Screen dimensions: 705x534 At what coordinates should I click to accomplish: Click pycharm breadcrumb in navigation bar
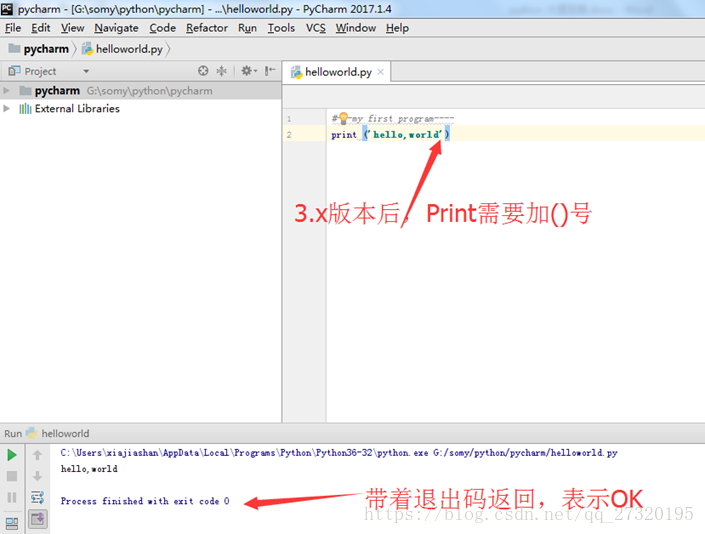click(39, 49)
